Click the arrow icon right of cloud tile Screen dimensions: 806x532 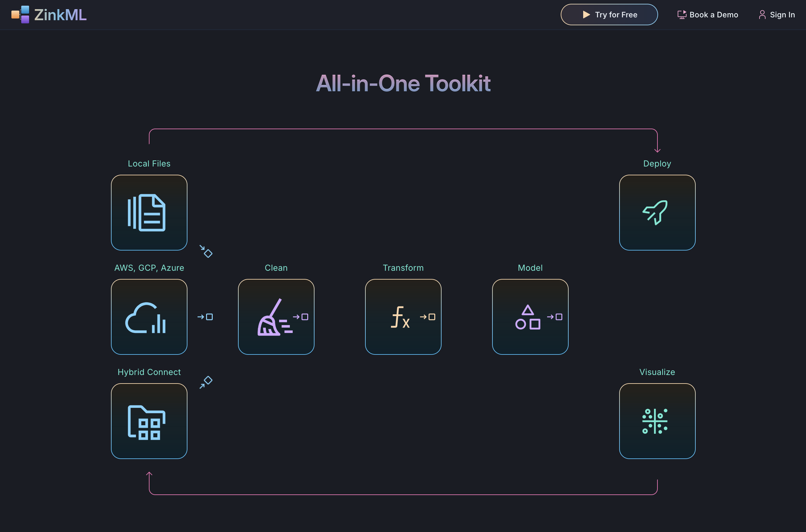[x=205, y=317]
